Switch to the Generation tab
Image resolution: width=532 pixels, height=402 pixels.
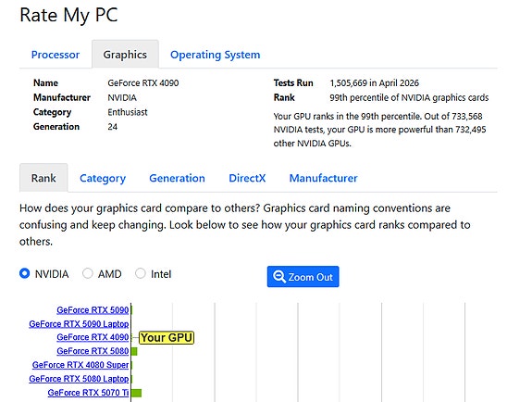pos(177,178)
